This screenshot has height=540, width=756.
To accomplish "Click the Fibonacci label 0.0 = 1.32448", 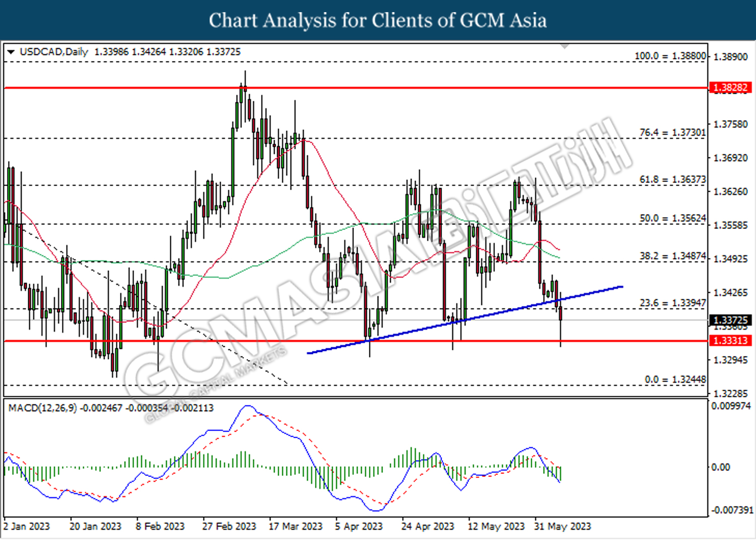I will 675,380.
